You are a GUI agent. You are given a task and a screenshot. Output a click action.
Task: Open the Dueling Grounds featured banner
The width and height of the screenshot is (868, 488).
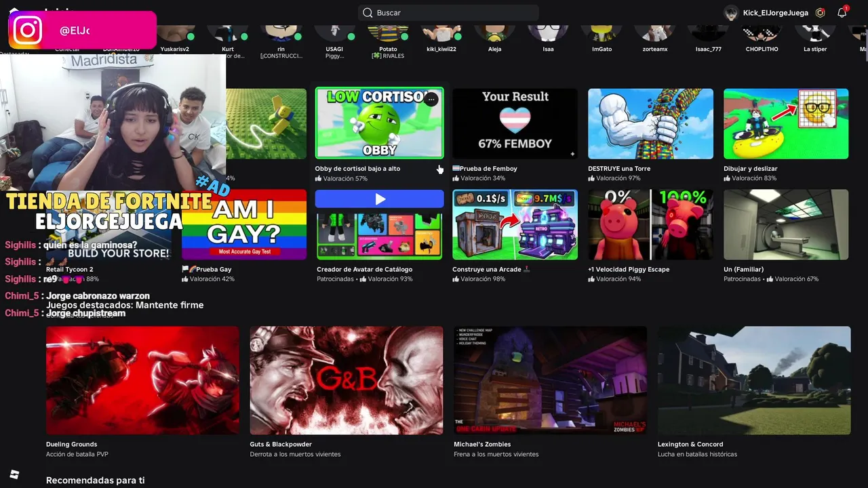pyautogui.click(x=142, y=380)
